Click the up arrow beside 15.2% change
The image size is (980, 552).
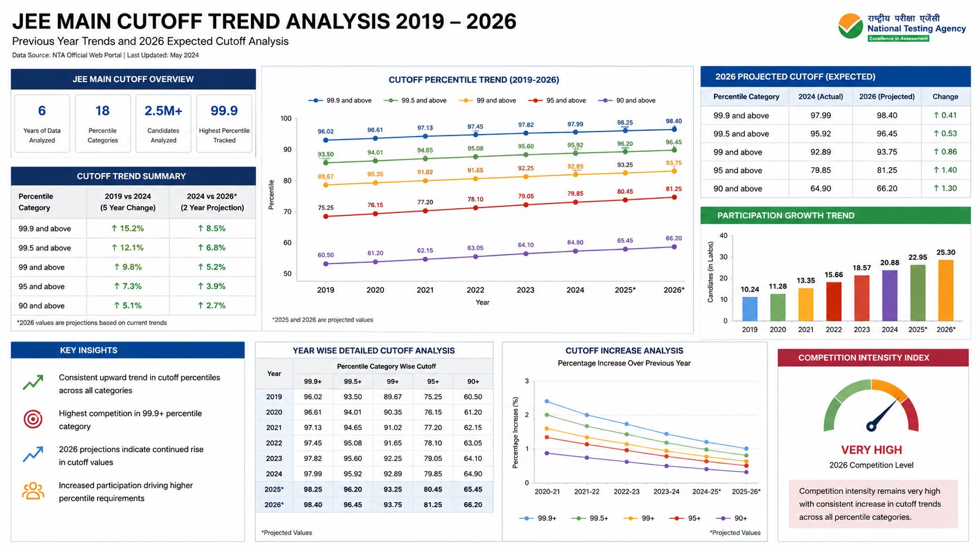pos(114,228)
